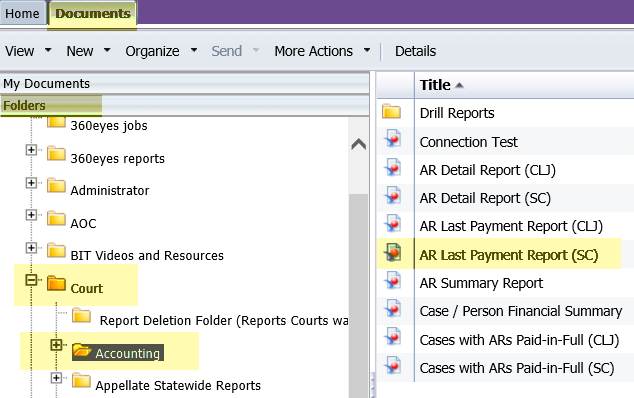
Task: Select AOC tree label
Action: [x=83, y=223]
